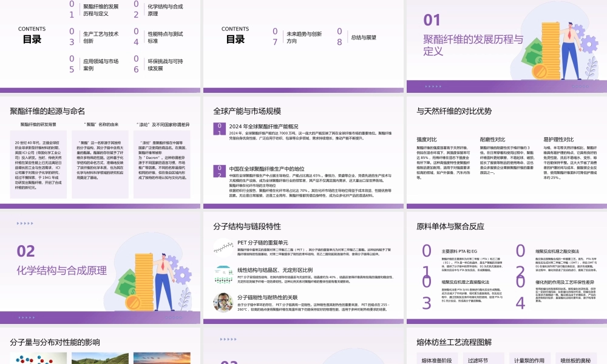The height and width of the screenshot is (364, 607).
Task: Click contents entry 聚酯纤维的发展历程与定义
Action: tap(101, 10)
